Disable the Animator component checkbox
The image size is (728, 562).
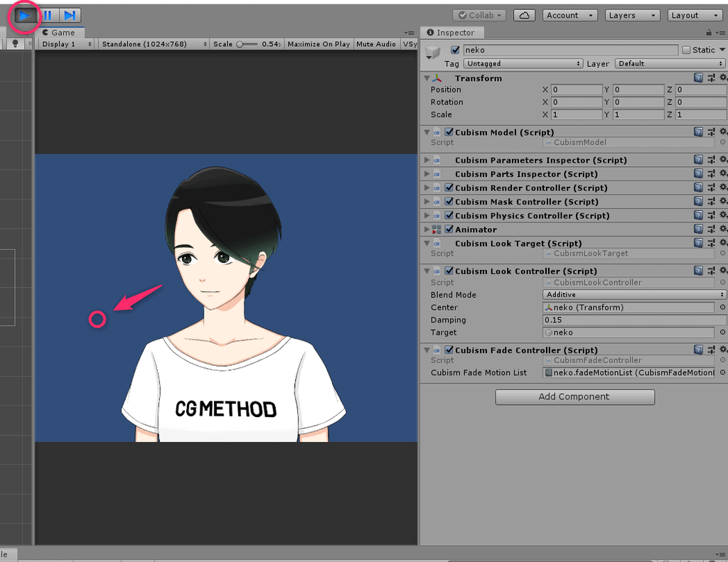click(449, 229)
